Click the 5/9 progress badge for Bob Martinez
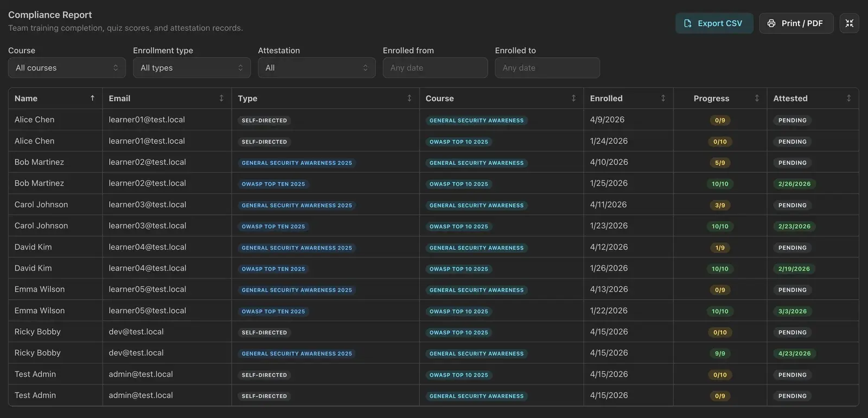This screenshot has width=868, height=418. (x=720, y=163)
